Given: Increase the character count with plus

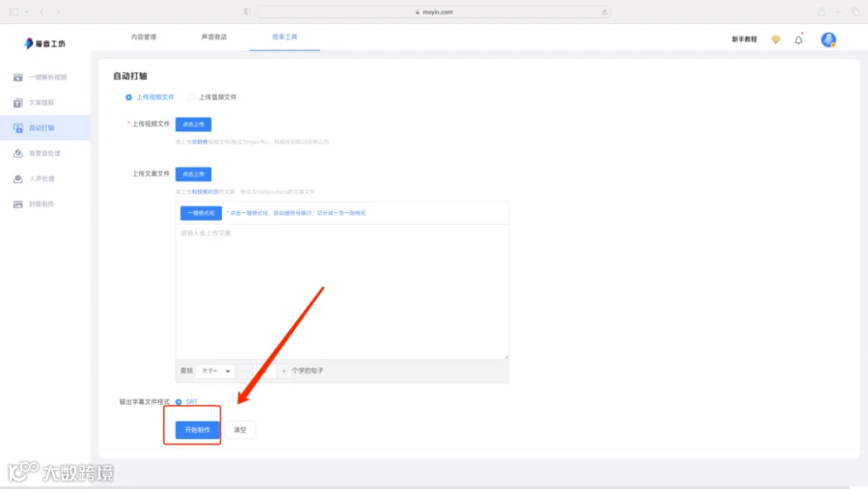Looking at the screenshot, I should coord(284,371).
